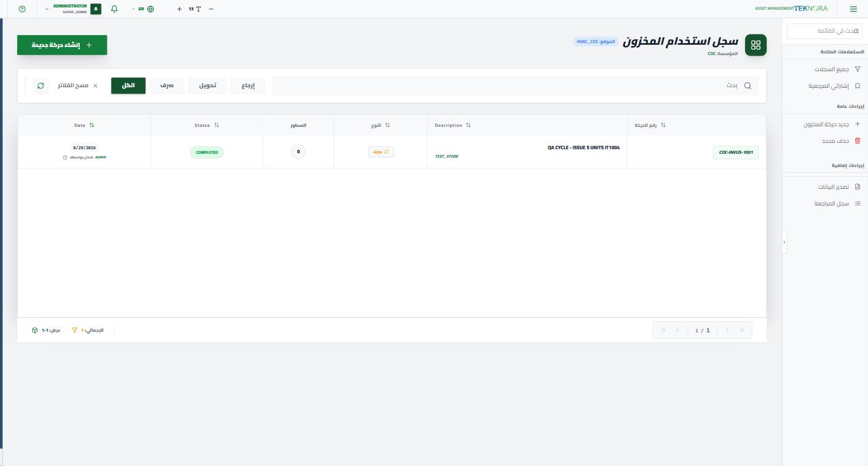Click the refresh icon beside clear filters
Image resolution: width=868 pixels, height=466 pixels.
[41, 86]
